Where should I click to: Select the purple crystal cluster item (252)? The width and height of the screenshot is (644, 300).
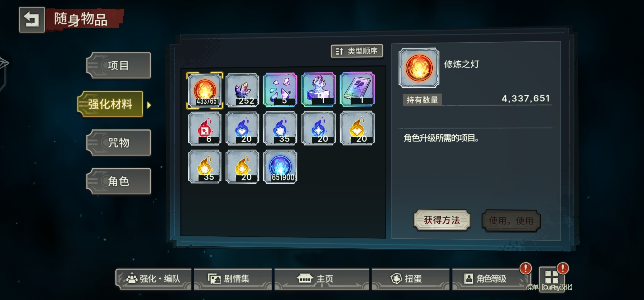242,90
